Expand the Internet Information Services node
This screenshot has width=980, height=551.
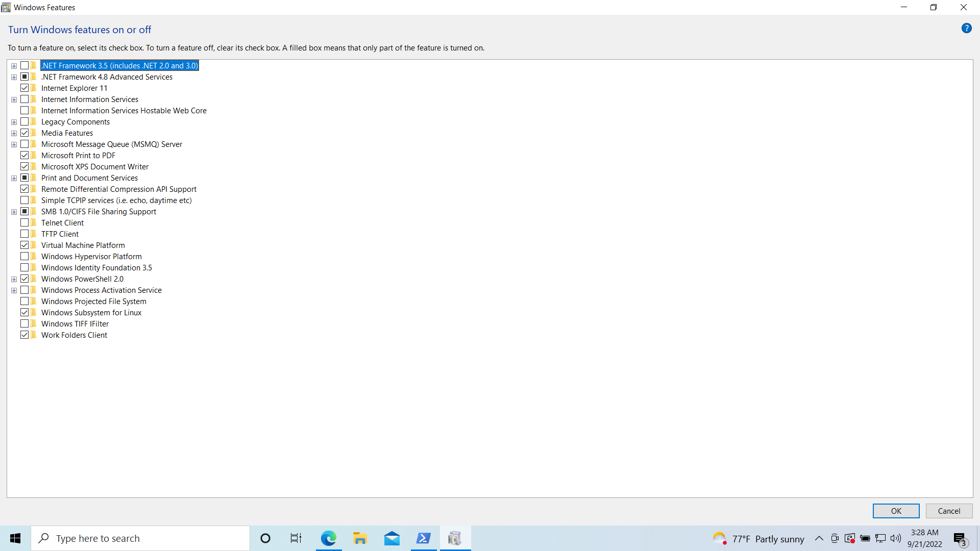(13, 99)
